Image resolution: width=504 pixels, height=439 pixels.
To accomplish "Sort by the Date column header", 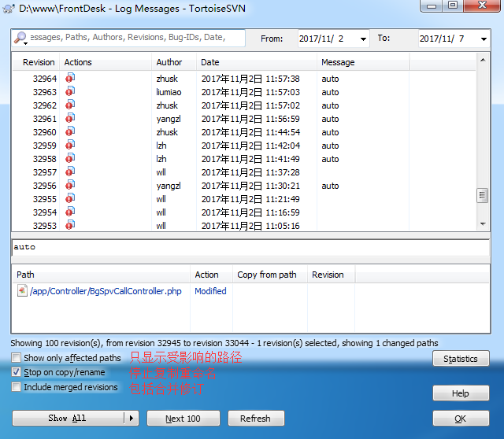I will pyautogui.click(x=257, y=62).
